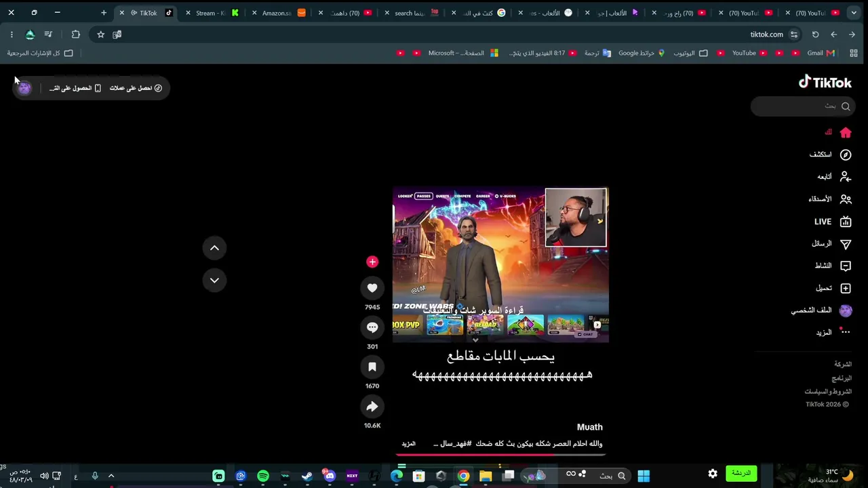Open the LIVE section icon
Viewport: 868px width, 488px height.
[846, 222]
